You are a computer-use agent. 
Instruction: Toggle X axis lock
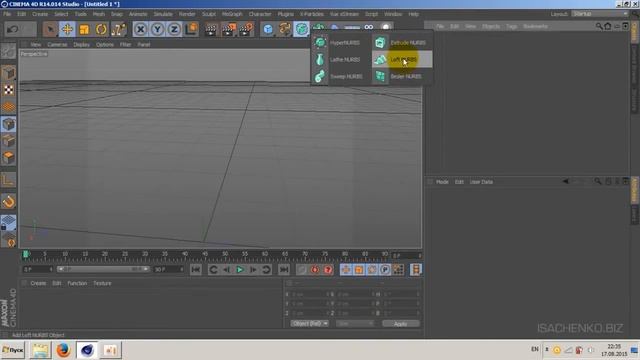(x=140, y=29)
